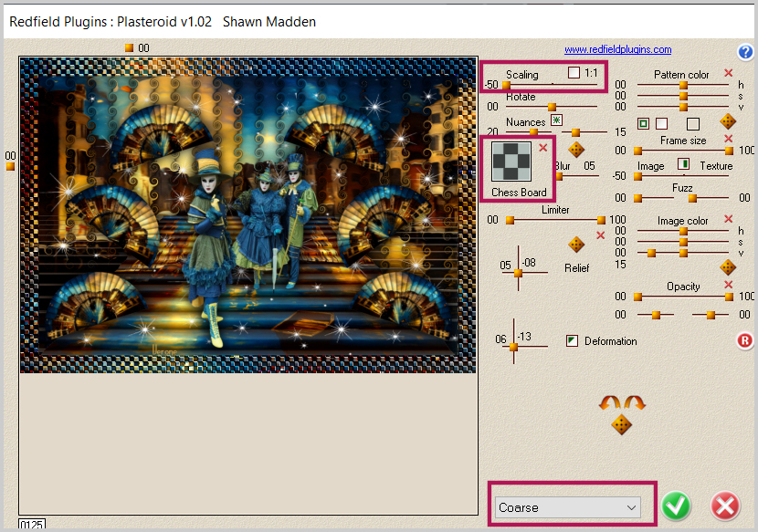This screenshot has width=758, height=532.
Task: Click the Opacity left handle at 00
Action: (x=637, y=297)
